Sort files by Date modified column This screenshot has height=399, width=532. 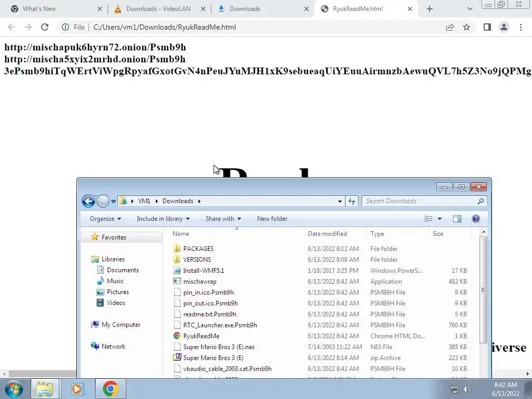[x=336, y=233]
